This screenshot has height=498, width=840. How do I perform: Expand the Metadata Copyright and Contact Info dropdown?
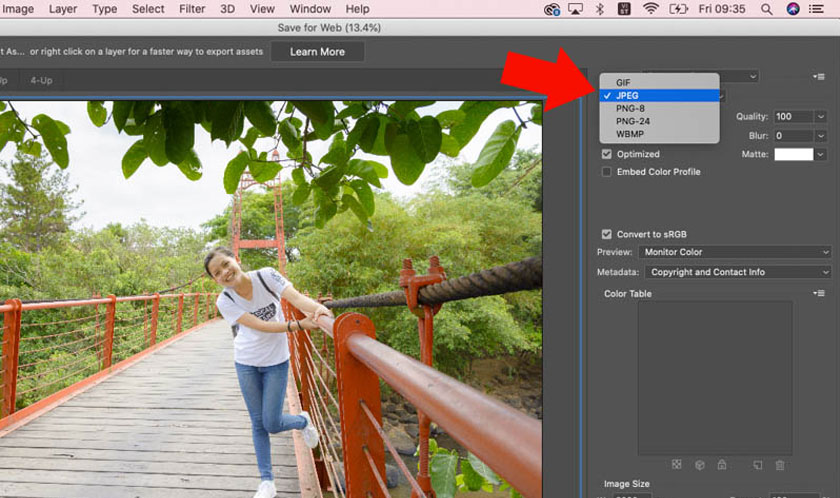pyautogui.click(x=736, y=272)
